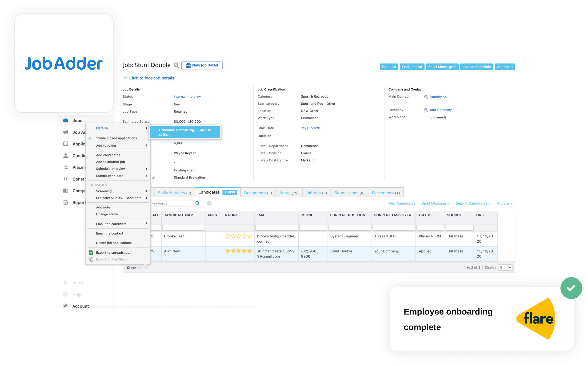The image size is (588, 366).
Task: Open the Display rows count dropdown
Action: pyautogui.click(x=505, y=268)
